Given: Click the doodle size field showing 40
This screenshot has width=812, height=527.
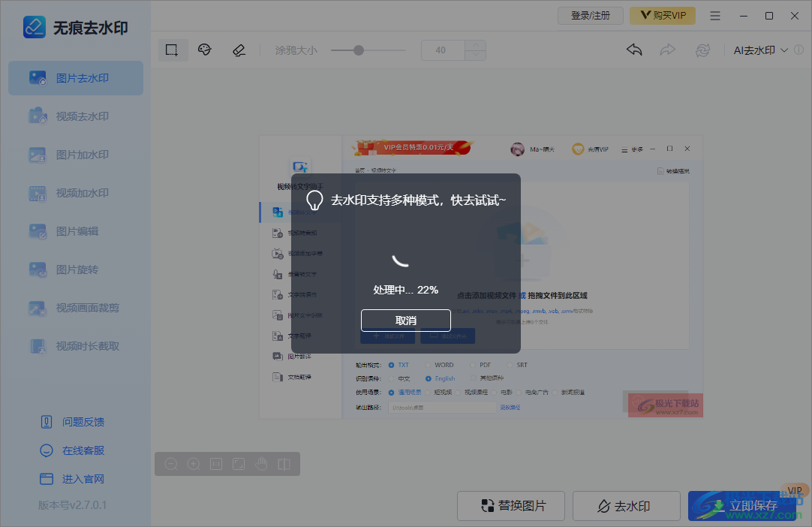Looking at the screenshot, I should click(443, 50).
